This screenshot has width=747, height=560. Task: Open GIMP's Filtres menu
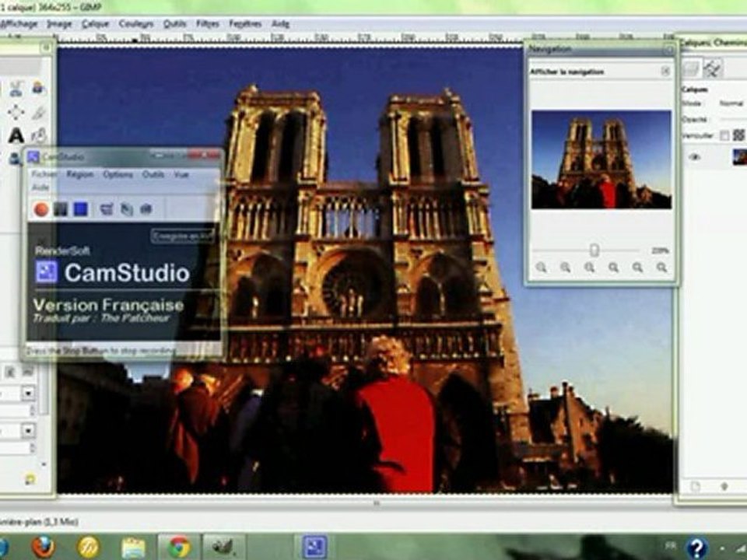tap(208, 23)
